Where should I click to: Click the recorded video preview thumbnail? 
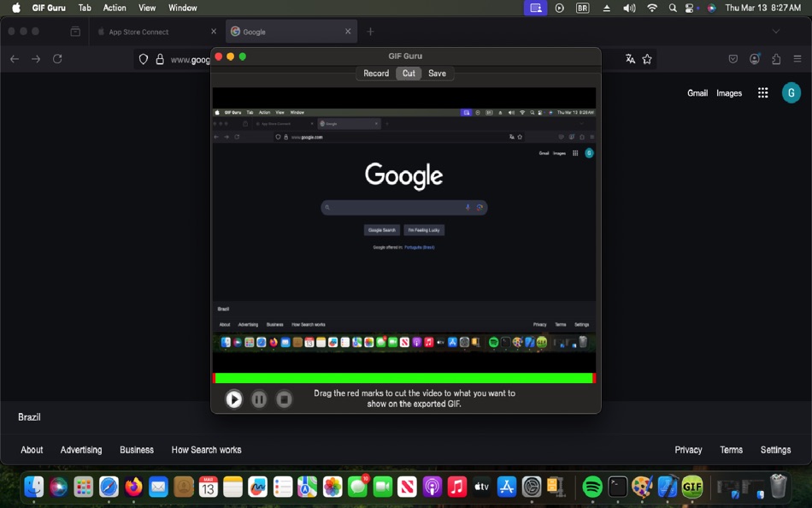pos(404,230)
